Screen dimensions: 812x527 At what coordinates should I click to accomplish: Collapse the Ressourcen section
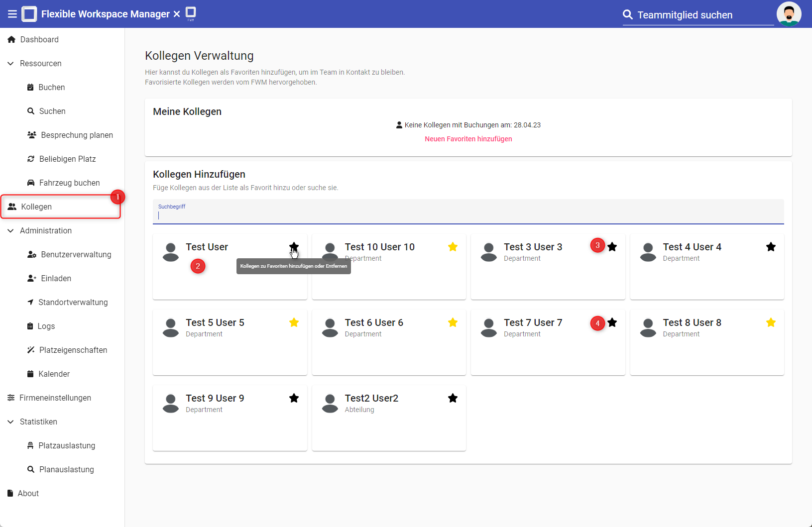pyautogui.click(x=10, y=64)
